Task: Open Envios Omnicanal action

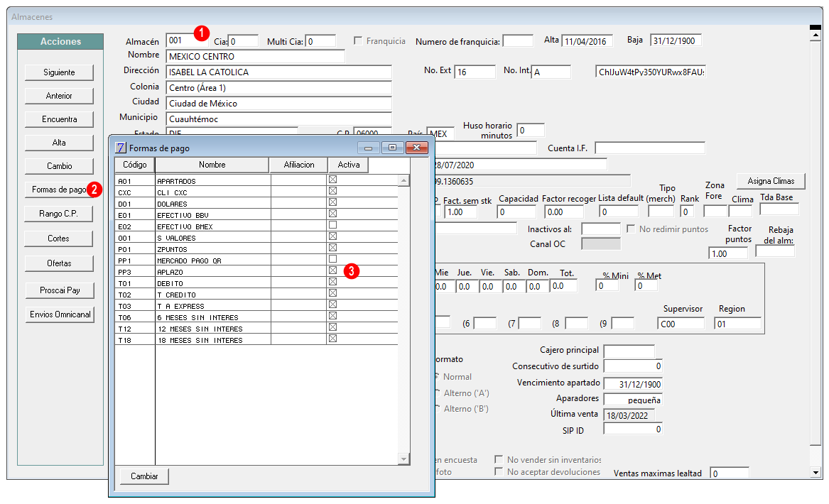Action: point(60,314)
